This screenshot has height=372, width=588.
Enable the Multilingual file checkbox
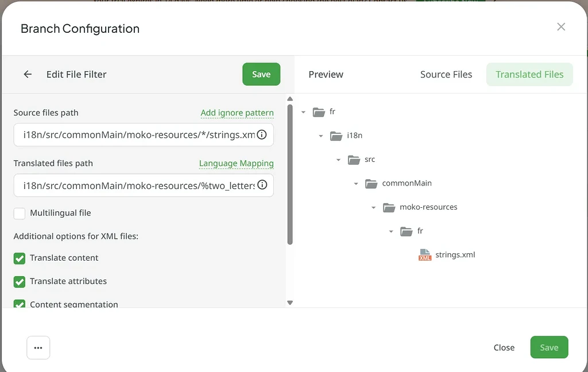point(19,213)
